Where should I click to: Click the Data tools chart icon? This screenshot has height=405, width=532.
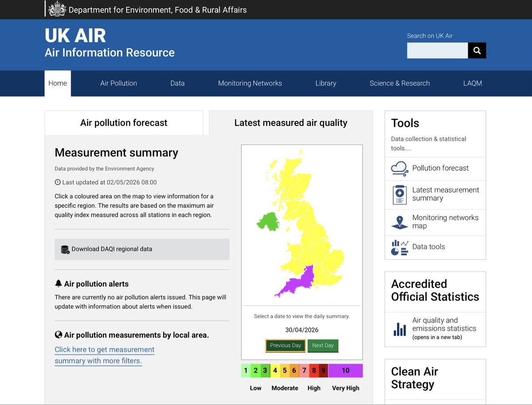(399, 247)
